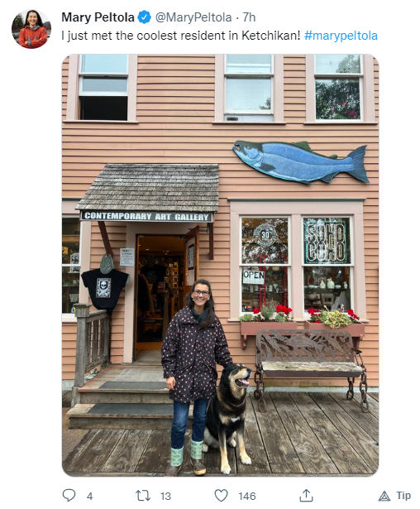Click the blue verified badge
The image size is (420, 509).
[x=145, y=17]
